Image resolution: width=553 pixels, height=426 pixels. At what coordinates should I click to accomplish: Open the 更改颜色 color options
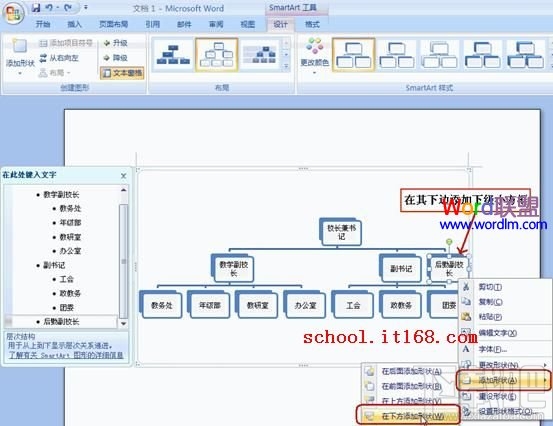pos(315,56)
